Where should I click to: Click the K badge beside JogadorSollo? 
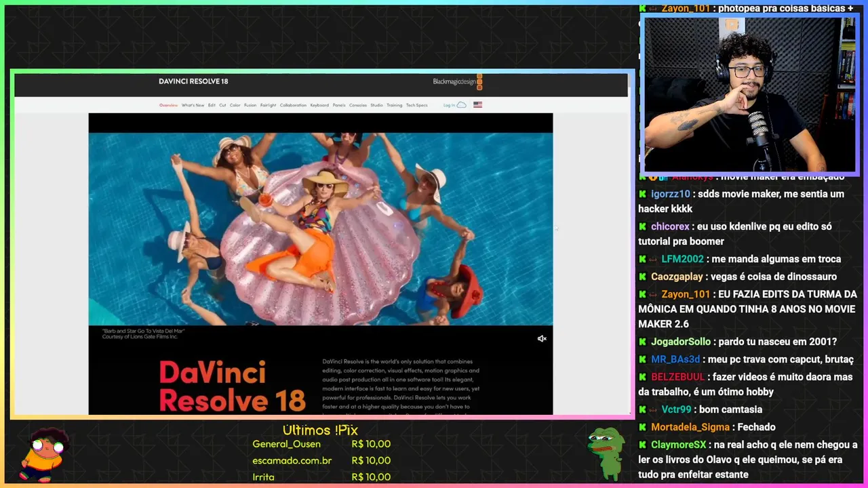(x=642, y=342)
